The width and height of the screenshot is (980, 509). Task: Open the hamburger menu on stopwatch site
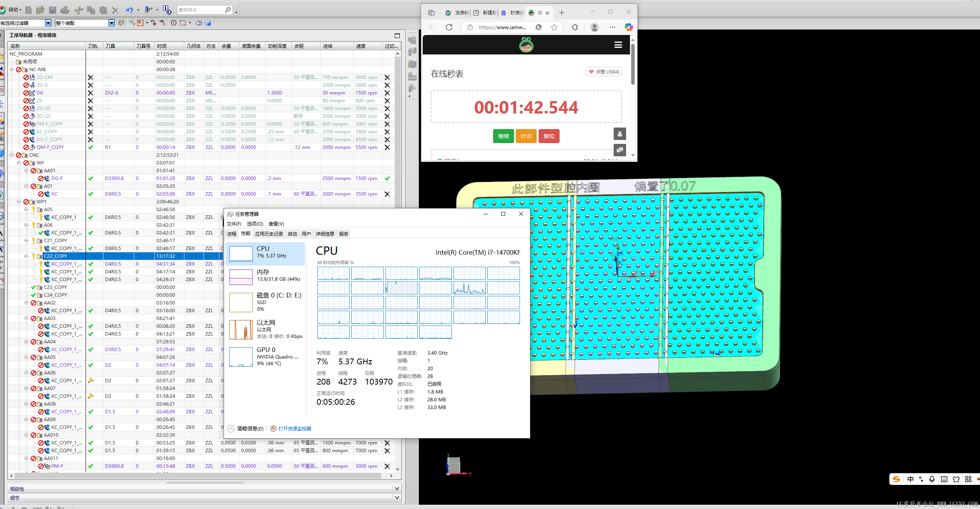[618, 45]
